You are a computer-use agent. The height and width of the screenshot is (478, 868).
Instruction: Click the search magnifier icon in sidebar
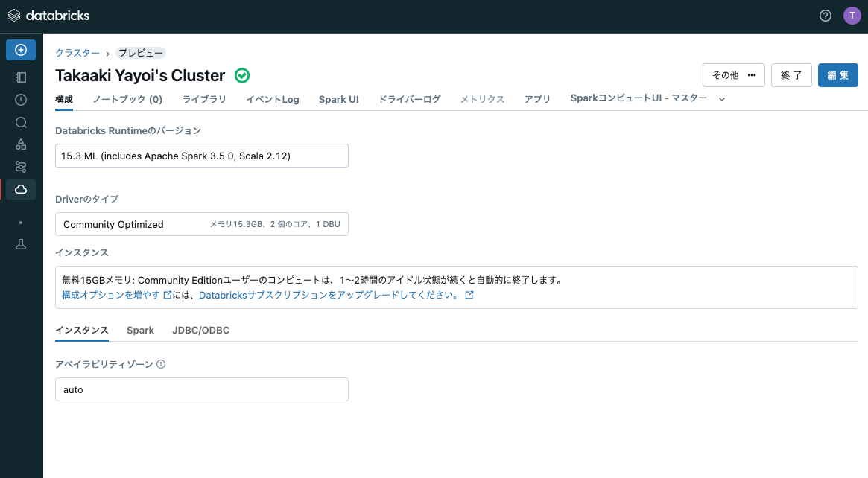[20, 121]
